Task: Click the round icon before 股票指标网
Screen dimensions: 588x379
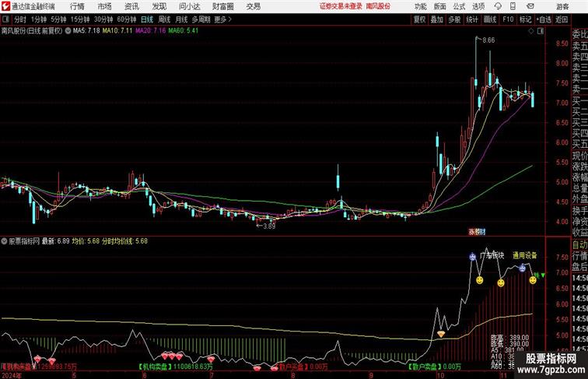Action: 4,241
